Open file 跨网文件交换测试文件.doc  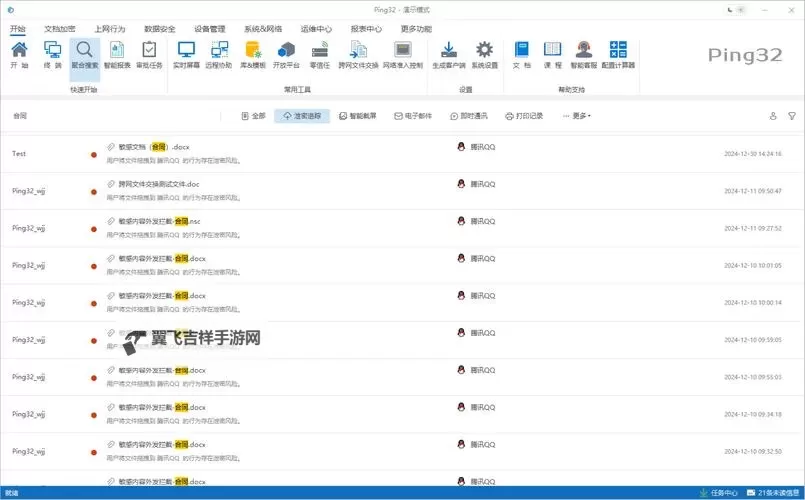point(159,184)
